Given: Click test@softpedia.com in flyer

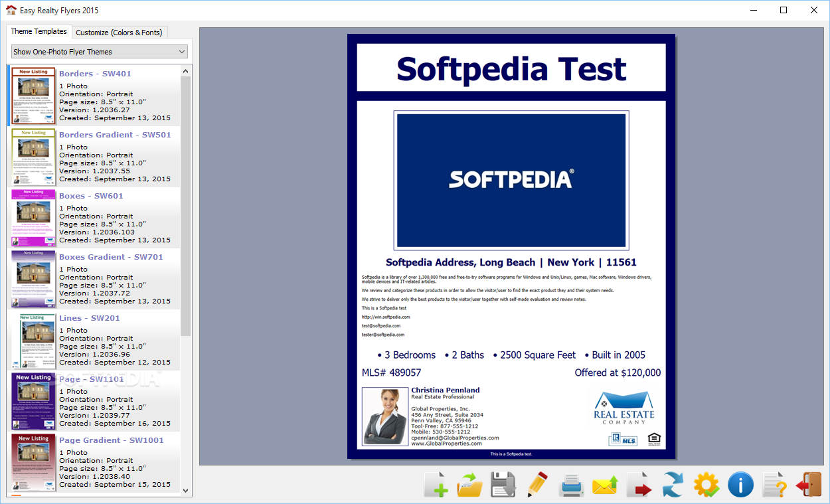Looking at the screenshot, I should [381, 326].
